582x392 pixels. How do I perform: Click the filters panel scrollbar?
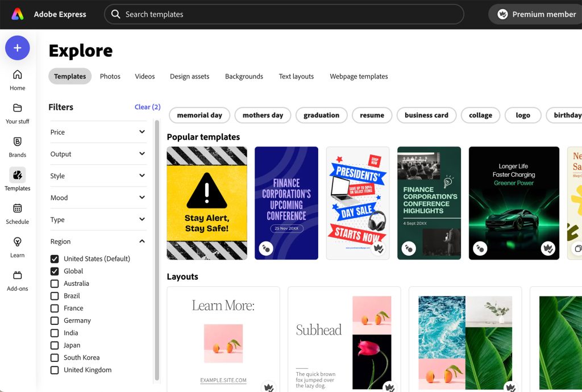(x=157, y=251)
